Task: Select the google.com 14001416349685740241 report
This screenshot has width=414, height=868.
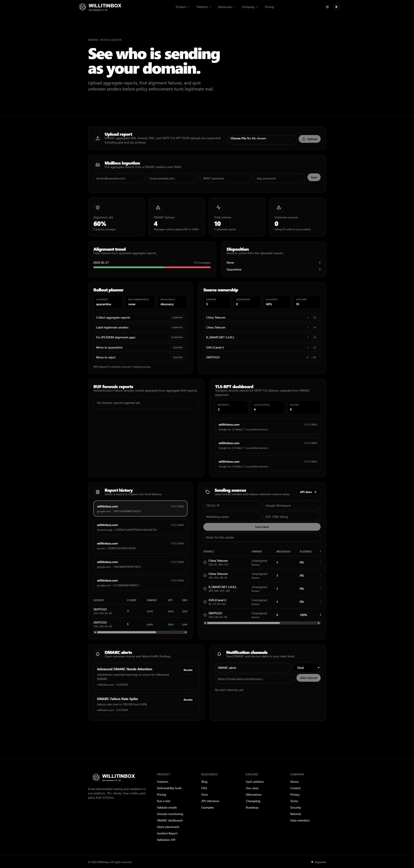Action: pos(140,509)
